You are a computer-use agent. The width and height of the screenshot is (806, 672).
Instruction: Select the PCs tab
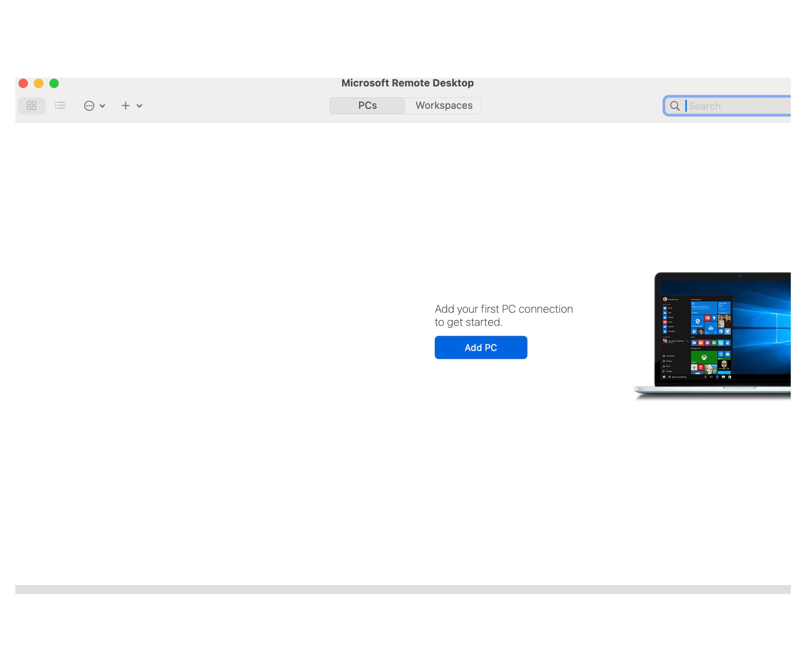(x=368, y=106)
